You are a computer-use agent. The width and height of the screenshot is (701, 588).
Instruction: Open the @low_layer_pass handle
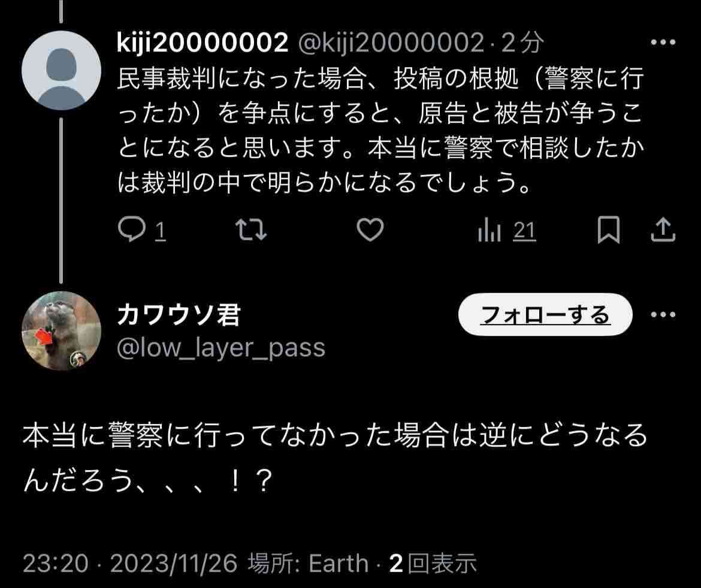click(x=221, y=348)
